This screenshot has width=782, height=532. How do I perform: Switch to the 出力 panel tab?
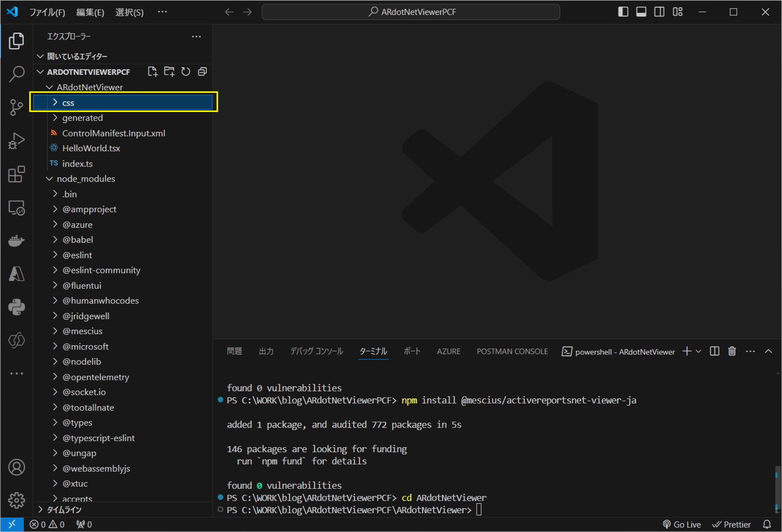(x=266, y=351)
